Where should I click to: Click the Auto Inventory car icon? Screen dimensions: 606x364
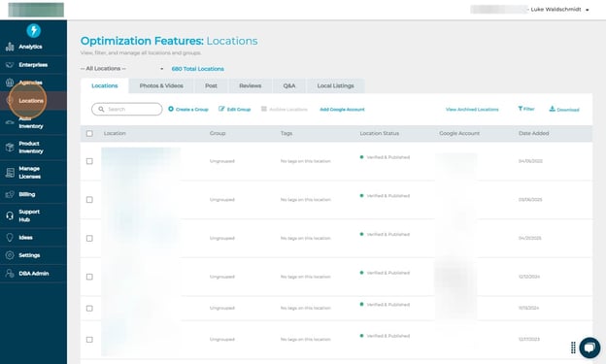pyautogui.click(x=10, y=122)
